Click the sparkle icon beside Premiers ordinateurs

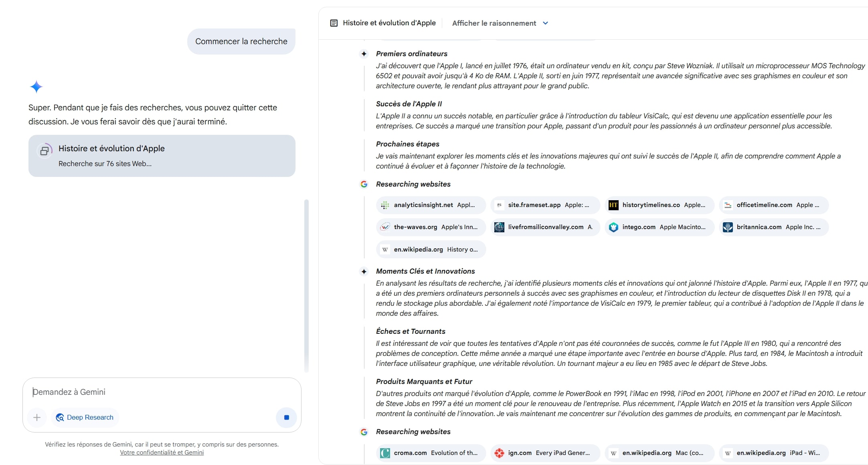click(364, 54)
